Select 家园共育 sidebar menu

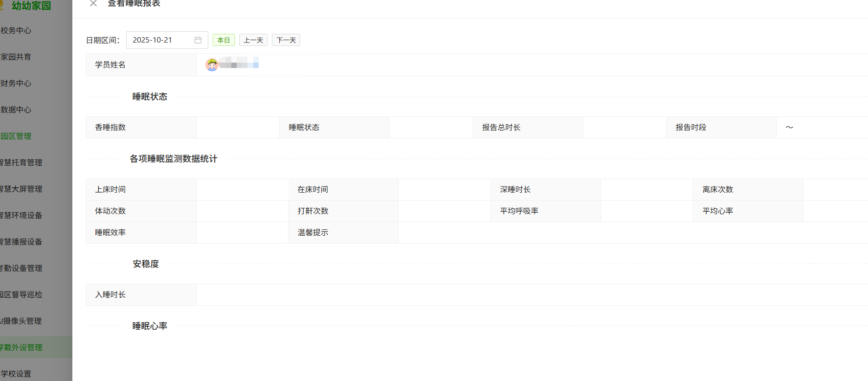click(x=16, y=57)
